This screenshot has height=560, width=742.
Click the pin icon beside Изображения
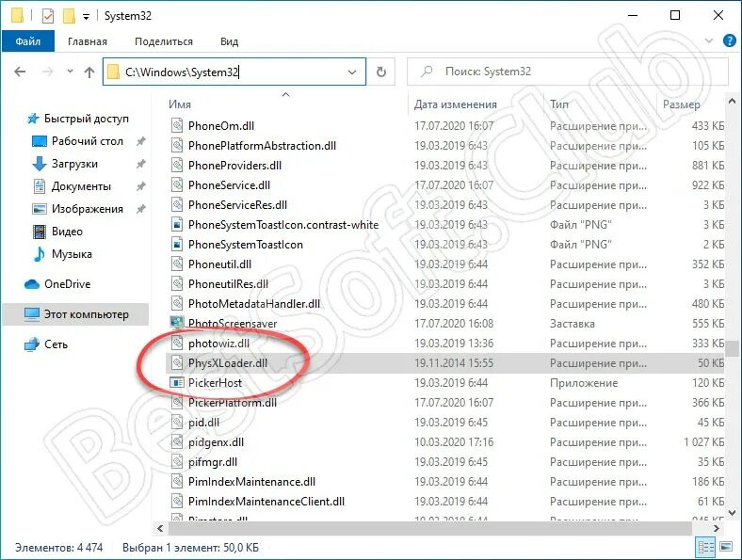click(140, 209)
